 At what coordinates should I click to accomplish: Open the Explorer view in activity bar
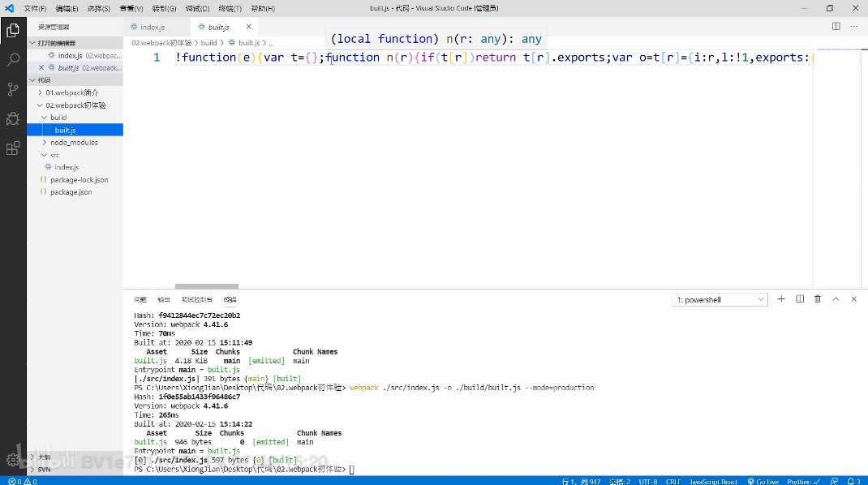[13, 31]
